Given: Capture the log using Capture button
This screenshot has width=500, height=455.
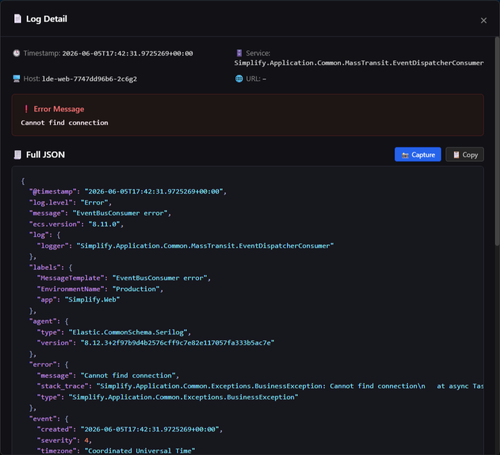Looking at the screenshot, I should pos(418,154).
